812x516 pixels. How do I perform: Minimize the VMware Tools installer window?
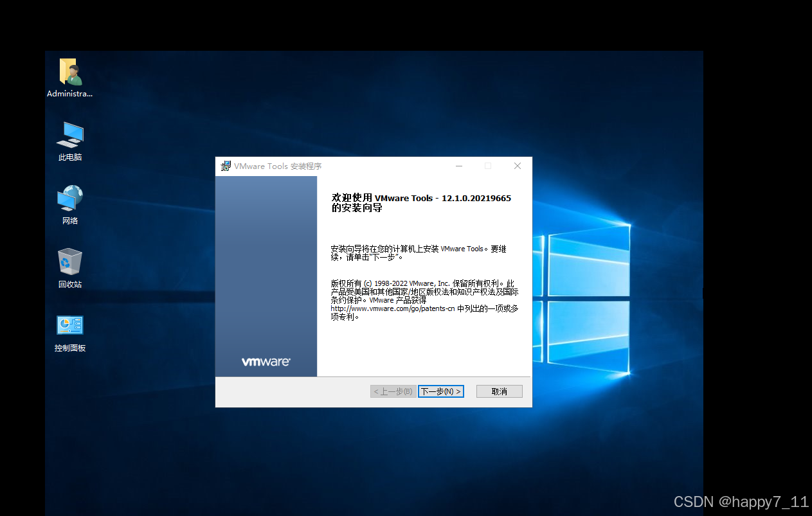459,166
